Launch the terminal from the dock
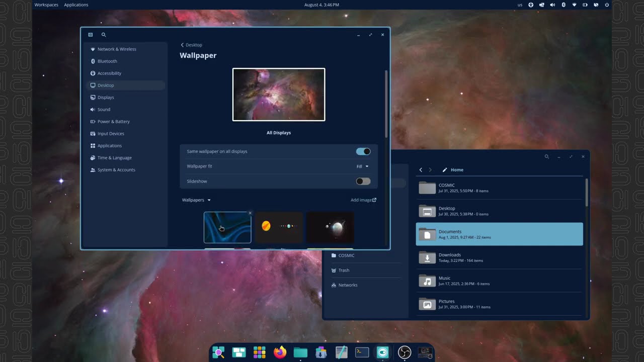This screenshot has width=644, height=362. pos(362,352)
